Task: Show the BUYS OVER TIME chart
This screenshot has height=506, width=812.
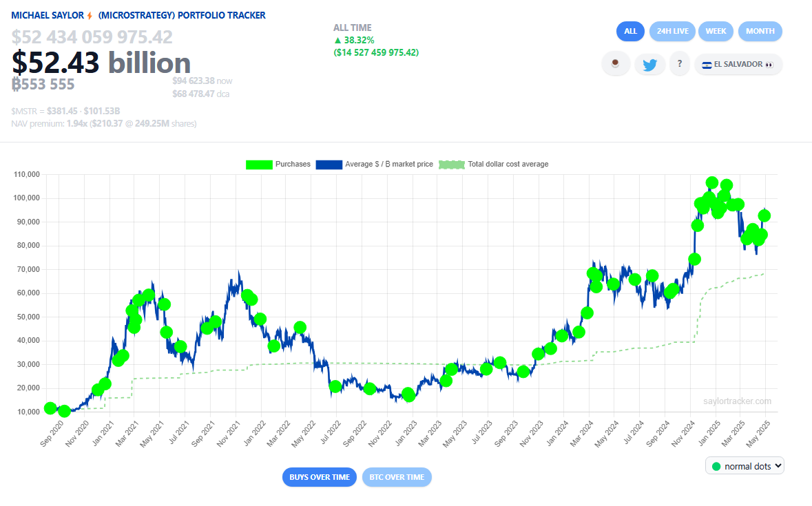Action: pyautogui.click(x=320, y=477)
